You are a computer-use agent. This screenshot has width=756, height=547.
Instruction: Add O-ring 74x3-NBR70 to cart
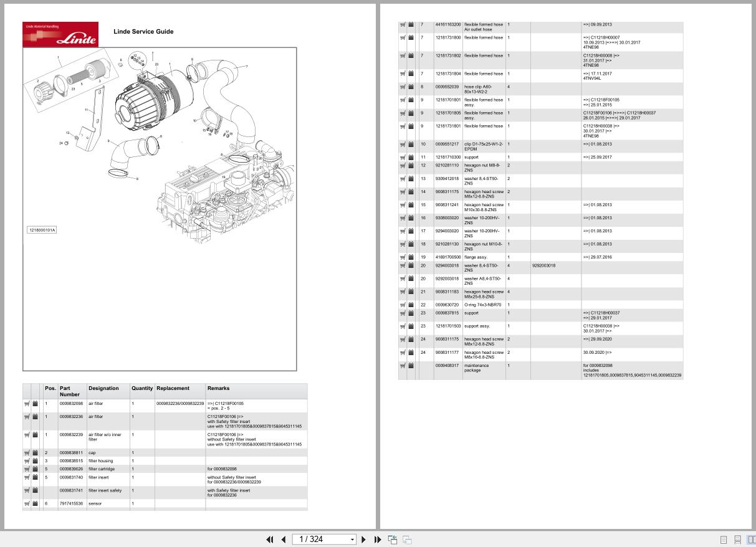pyautogui.click(x=403, y=305)
